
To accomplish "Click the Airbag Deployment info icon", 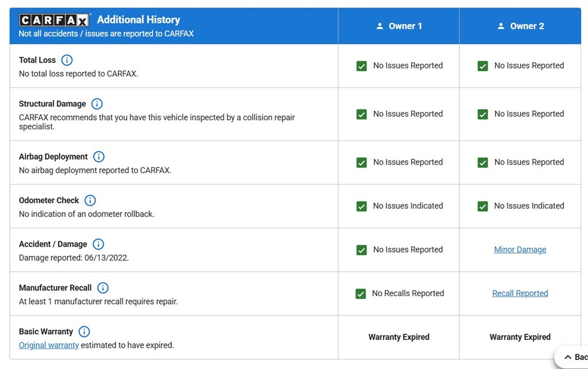I will click(99, 156).
